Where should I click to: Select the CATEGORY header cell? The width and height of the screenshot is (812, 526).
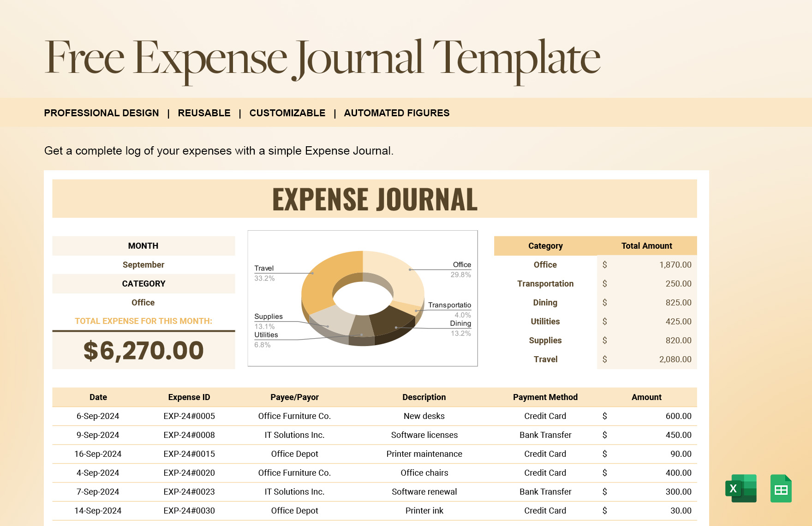tap(143, 283)
